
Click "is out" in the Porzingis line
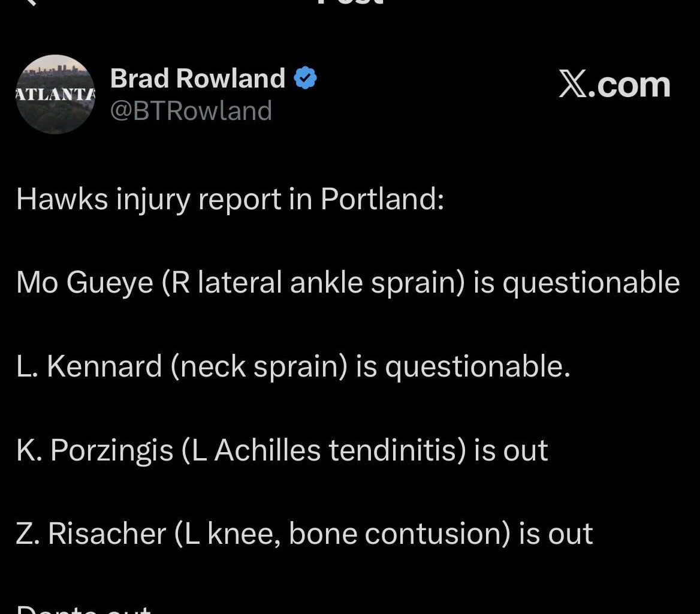pos(511,450)
